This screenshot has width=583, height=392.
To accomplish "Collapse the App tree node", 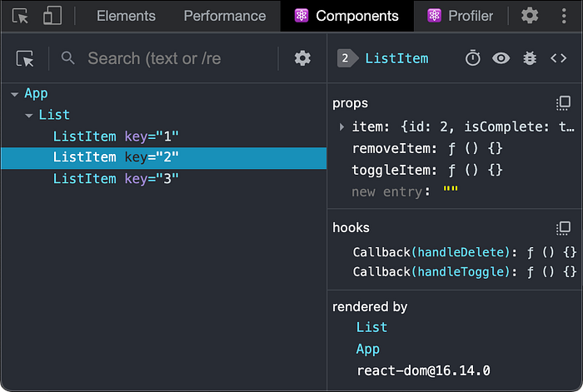I will pyautogui.click(x=14, y=95).
